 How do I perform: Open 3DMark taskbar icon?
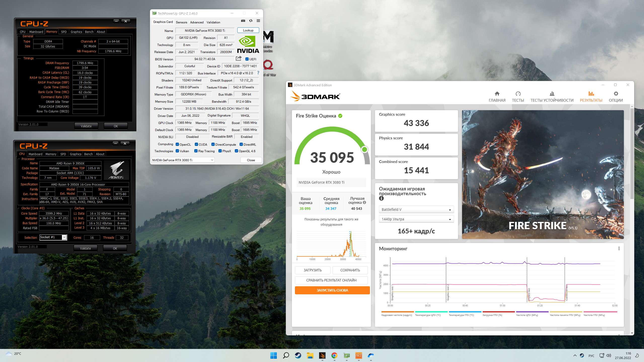pos(322,355)
